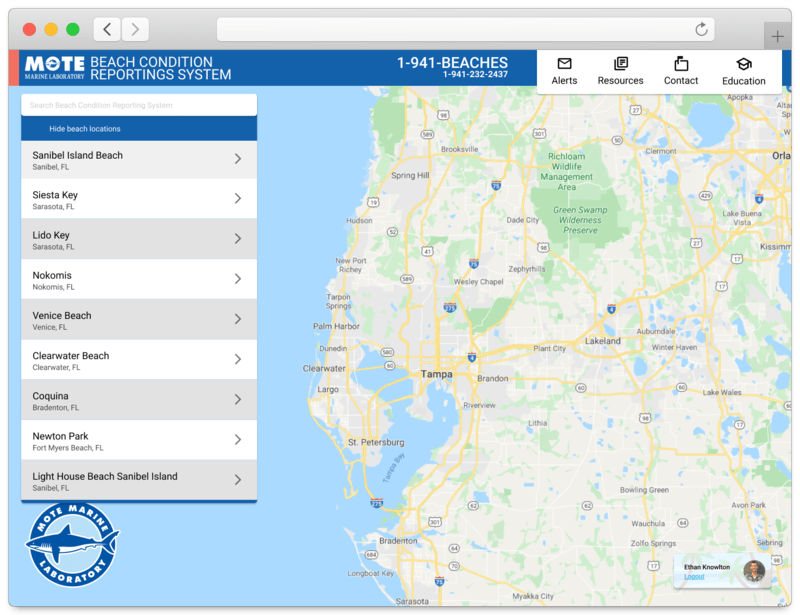
Task: Go back with the browser back arrow
Action: tap(107, 29)
